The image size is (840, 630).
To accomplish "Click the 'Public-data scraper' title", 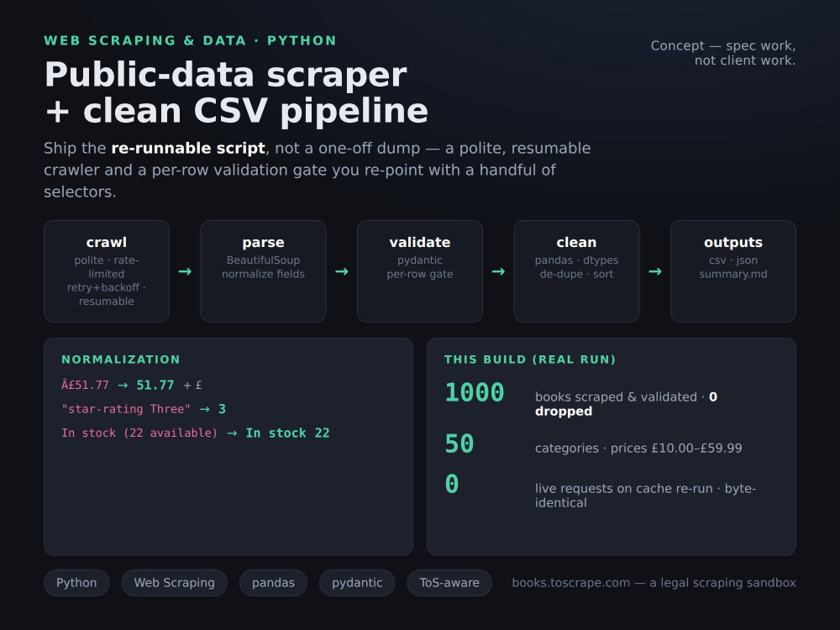I will pos(225,75).
